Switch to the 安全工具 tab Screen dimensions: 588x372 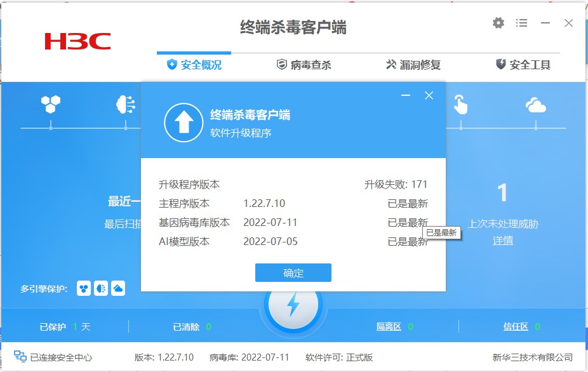pos(523,65)
